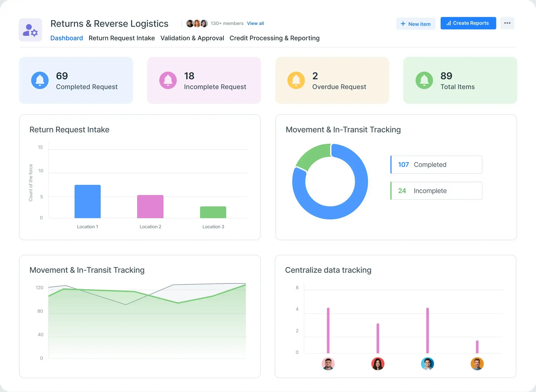Screen dimensions: 536x392
Task: Click the yellow bell on Overdue Request card
Action: click(x=296, y=80)
